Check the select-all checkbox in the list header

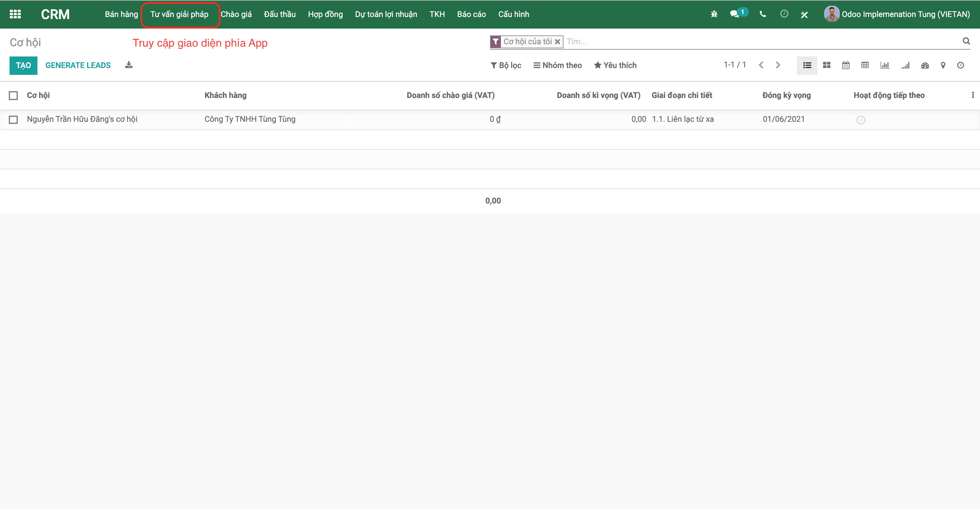[13, 96]
